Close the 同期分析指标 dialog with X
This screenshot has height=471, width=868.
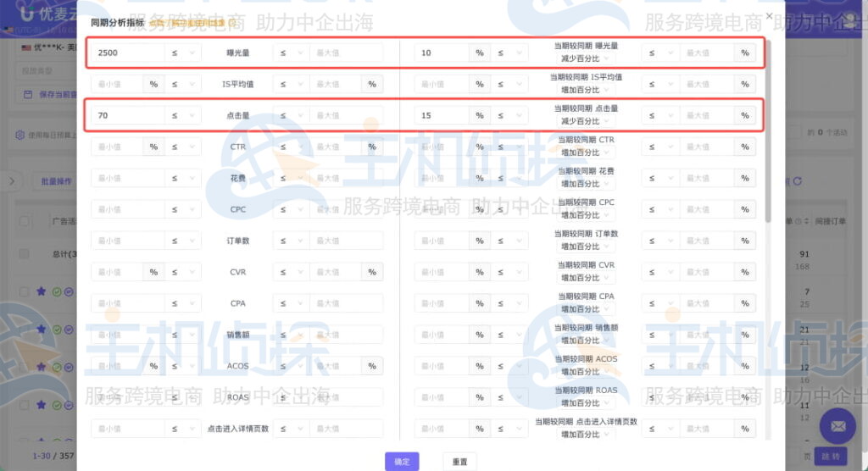769,16
